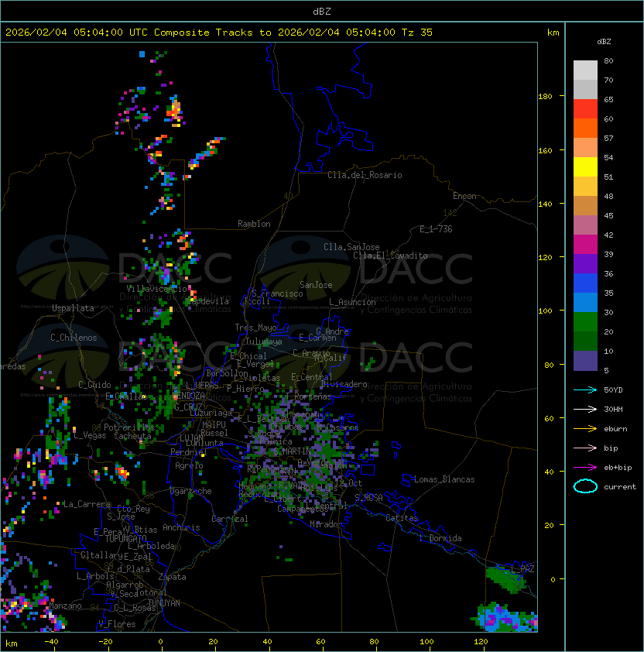This screenshot has width=644, height=652.
Task: Click the '50YD' legend label
Action: click(613, 390)
